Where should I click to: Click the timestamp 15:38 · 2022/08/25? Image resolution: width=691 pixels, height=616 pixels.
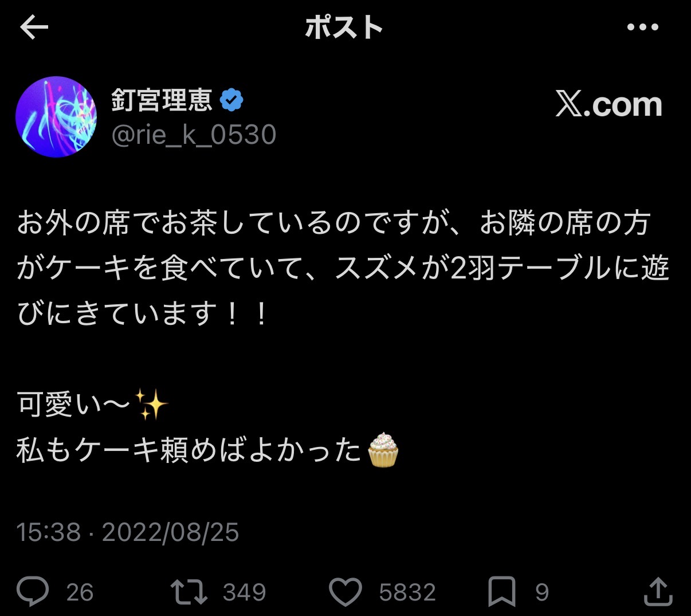(x=128, y=532)
